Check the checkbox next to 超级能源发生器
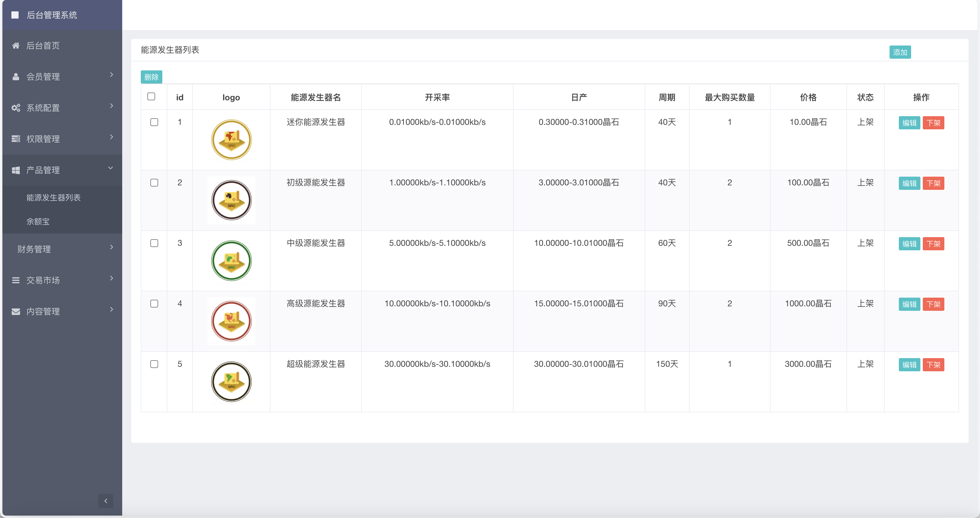 click(154, 364)
